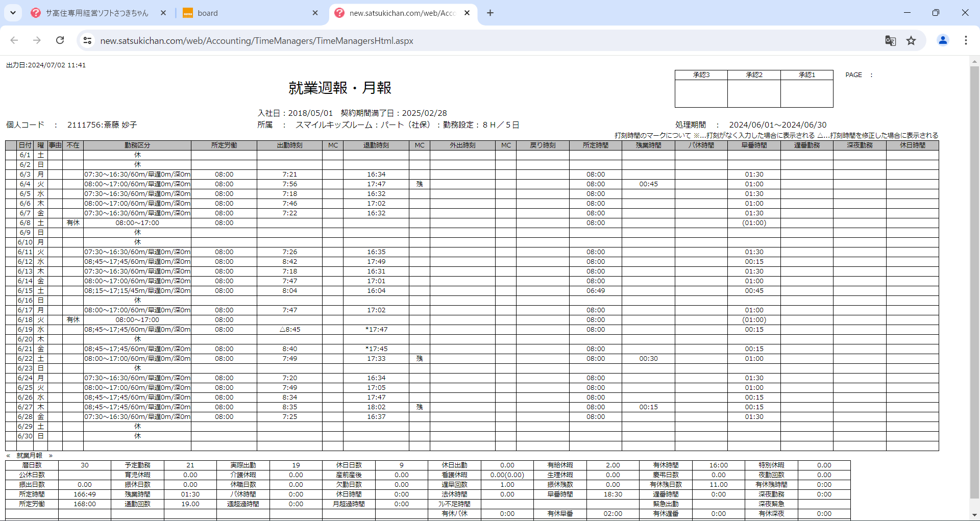
Task: Expand the tab search dropdown
Action: click(13, 13)
